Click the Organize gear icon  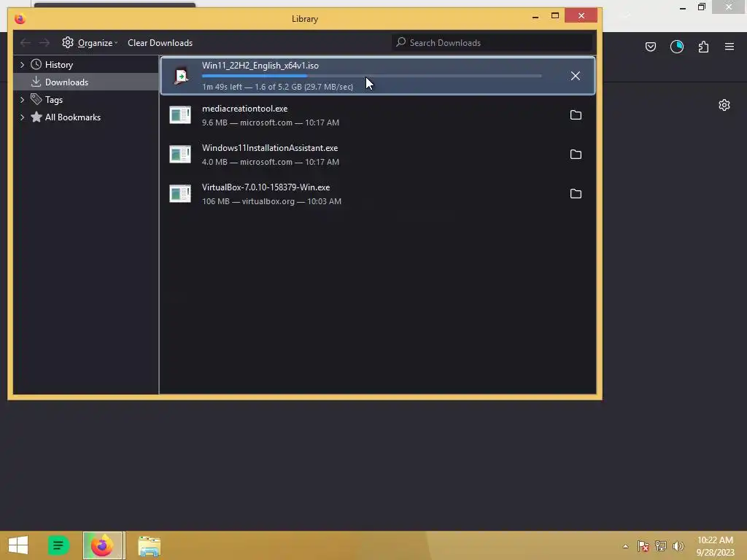[x=68, y=42]
